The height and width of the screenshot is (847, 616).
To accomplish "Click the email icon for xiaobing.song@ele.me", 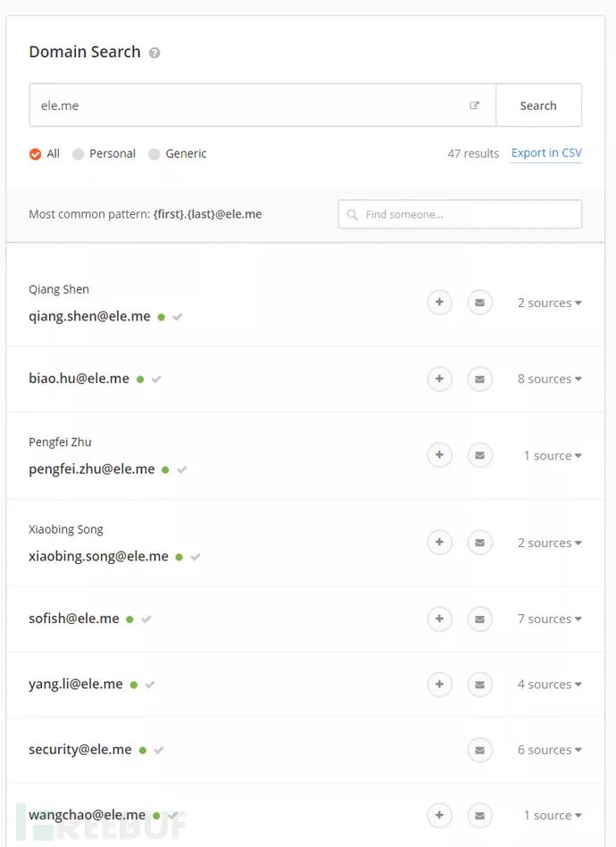I will pyautogui.click(x=479, y=543).
